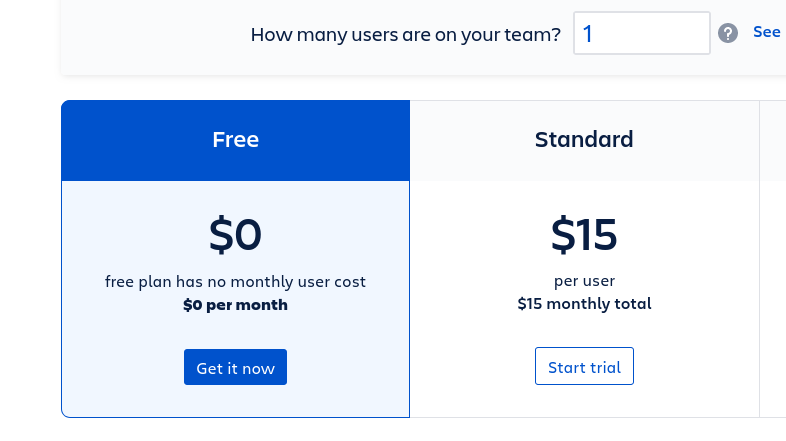Image resolution: width=786 pixels, height=441 pixels.
Task: Click the Start trial button
Action: pos(584,366)
